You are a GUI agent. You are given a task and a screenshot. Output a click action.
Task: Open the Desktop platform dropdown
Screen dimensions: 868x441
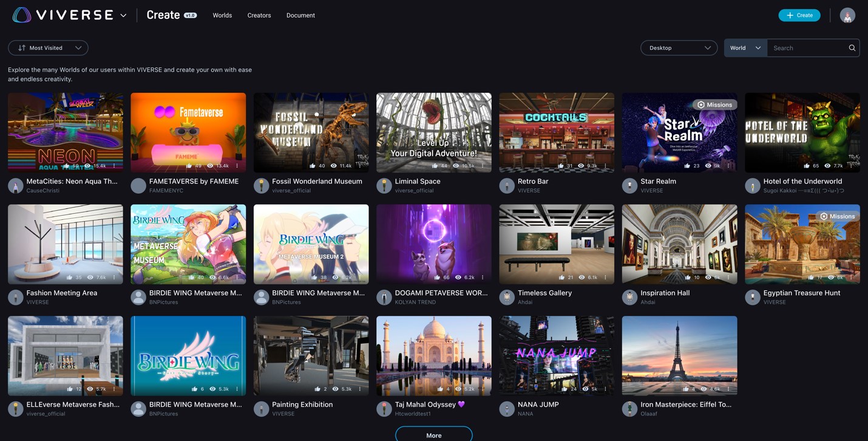click(679, 48)
